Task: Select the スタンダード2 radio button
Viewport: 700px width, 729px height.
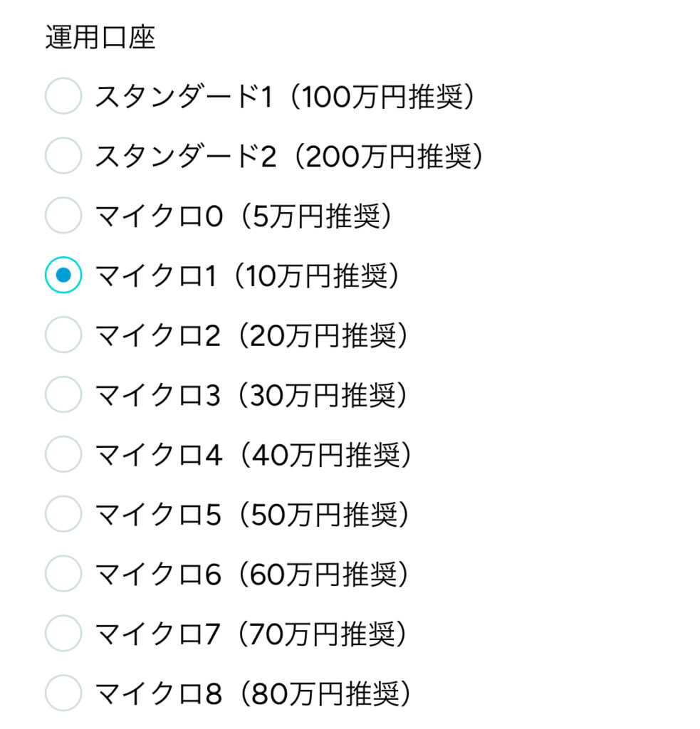Action: (x=63, y=155)
